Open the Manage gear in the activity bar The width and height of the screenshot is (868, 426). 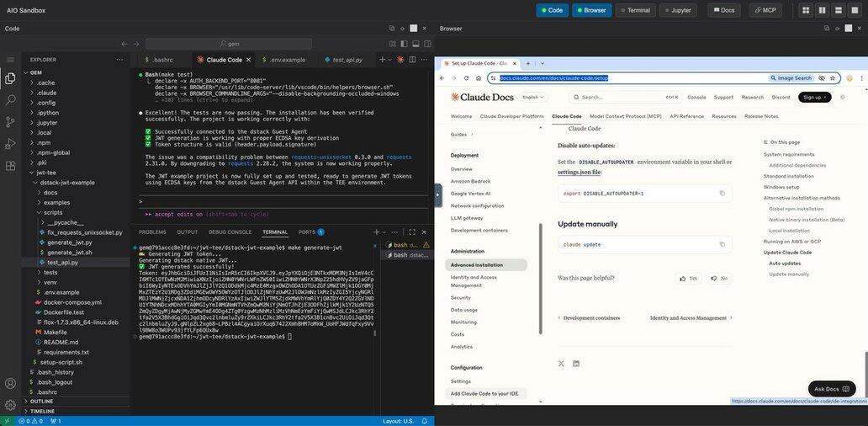(x=10, y=405)
